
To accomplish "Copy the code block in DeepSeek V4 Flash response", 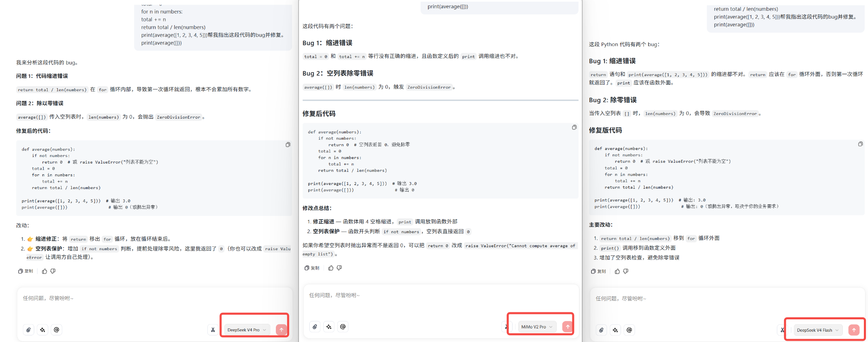I will pyautogui.click(x=860, y=144).
